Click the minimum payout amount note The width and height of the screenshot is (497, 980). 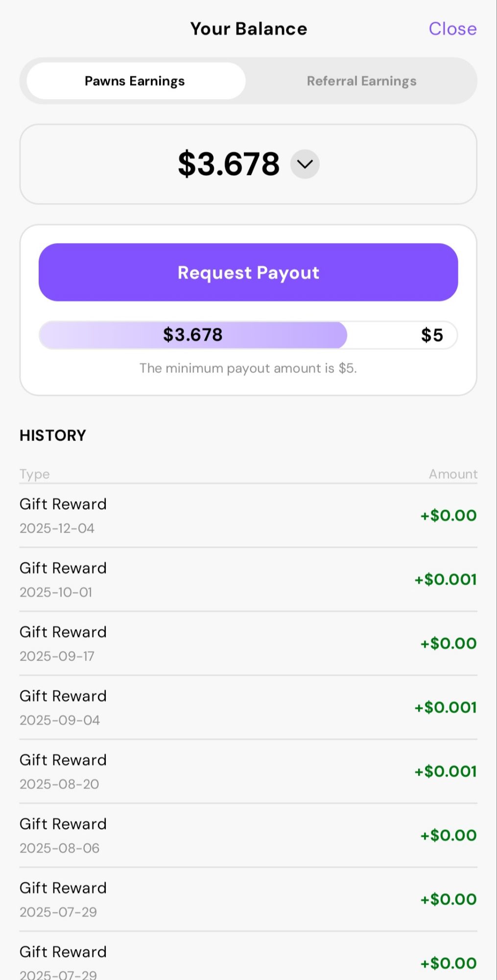pos(248,368)
